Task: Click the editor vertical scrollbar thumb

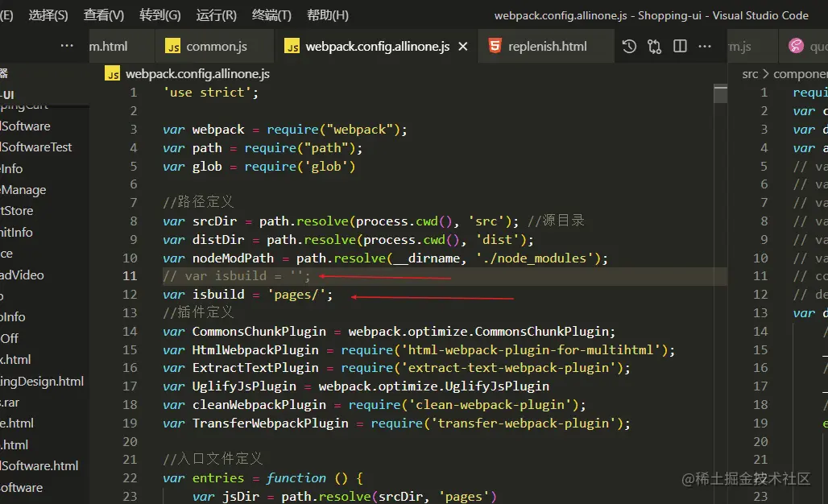Action: [720, 93]
